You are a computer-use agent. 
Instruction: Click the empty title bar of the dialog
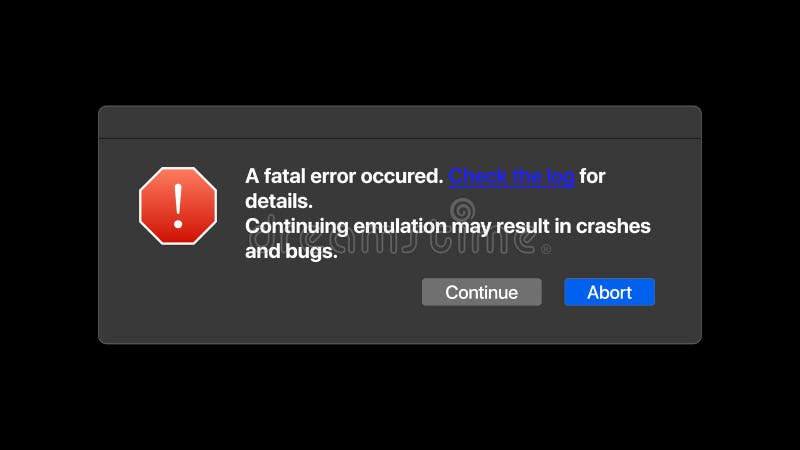coord(400,122)
